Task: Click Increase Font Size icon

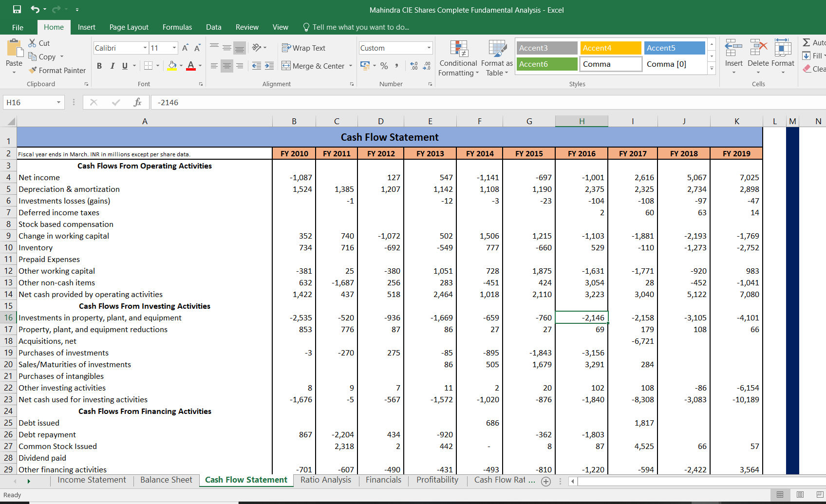Action: tap(185, 48)
